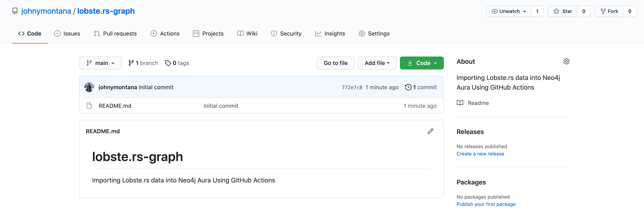Image resolution: width=644 pixels, height=218 pixels.
Task: Click the pencil icon to edit README.md
Action: click(430, 131)
